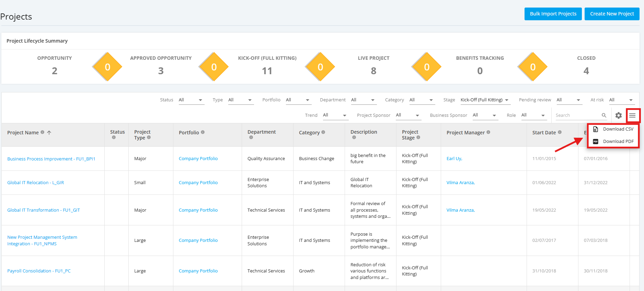Click the info icon beside Portfolio header
The width and height of the screenshot is (644, 291).
203,132
